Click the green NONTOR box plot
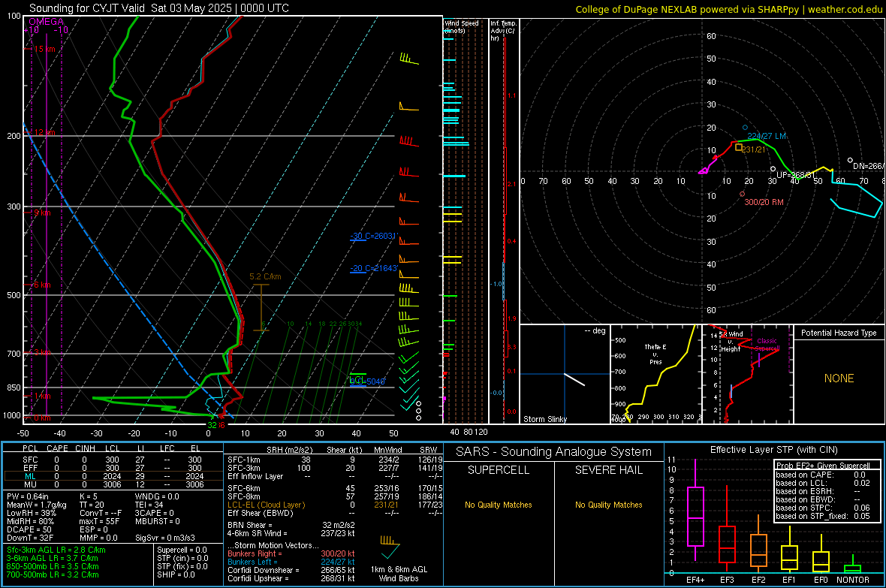Image resolution: width=886 pixels, height=588 pixels. tap(853, 565)
